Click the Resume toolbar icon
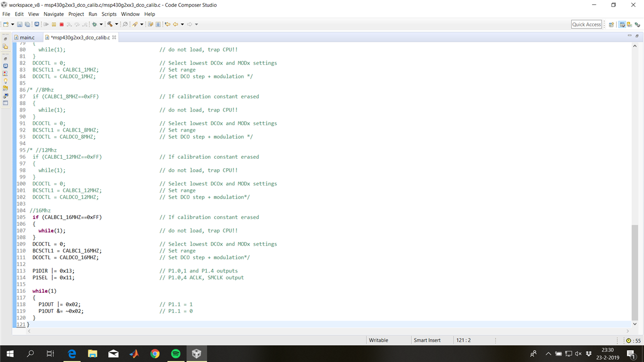 [x=47, y=24]
